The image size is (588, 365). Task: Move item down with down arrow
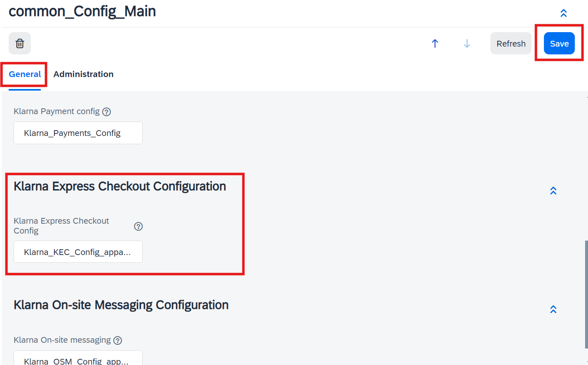467,43
